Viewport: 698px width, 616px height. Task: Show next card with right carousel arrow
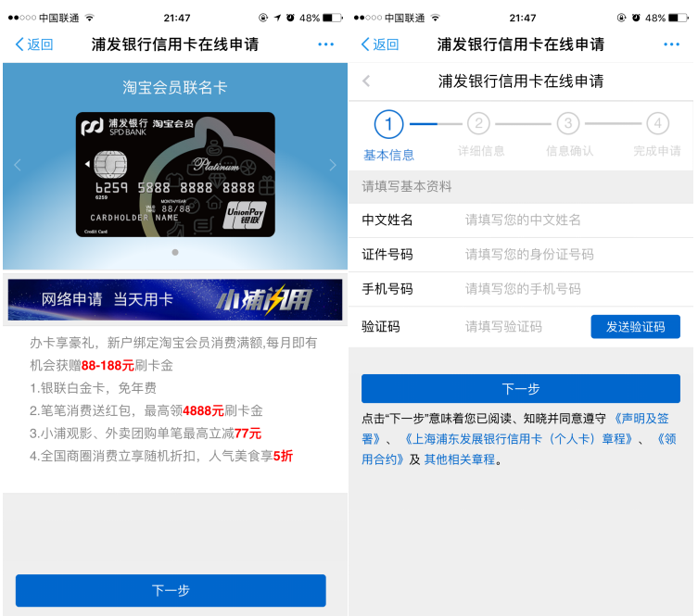point(333,165)
